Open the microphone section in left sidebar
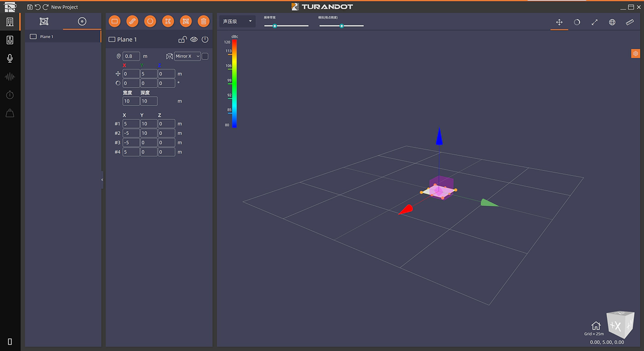Image resolution: width=644 pixels, height=351 pixels. click(10, 58)
